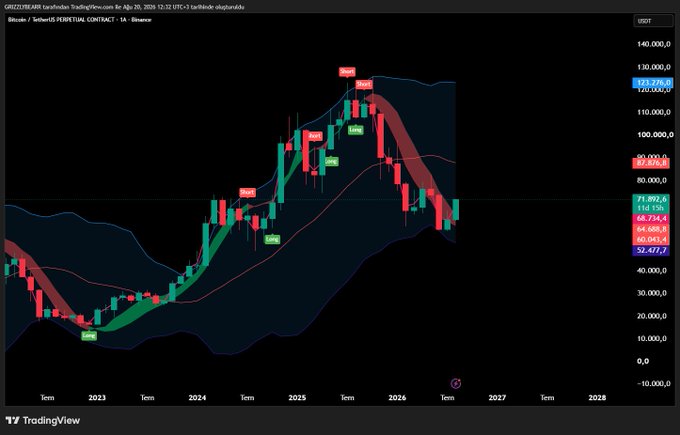Click the pink 68.734,4 price label
Viewport: 680px width, 435px height.
click(x=651, y=218)
